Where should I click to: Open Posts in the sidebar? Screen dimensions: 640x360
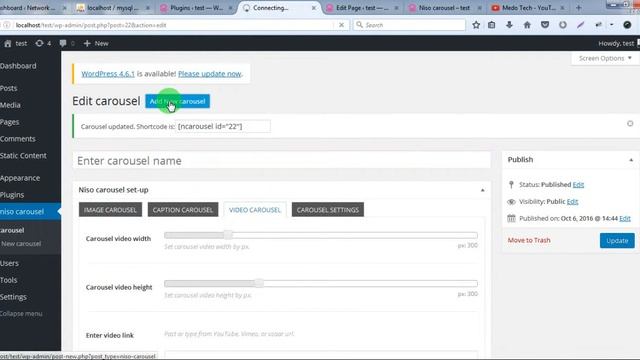pyautogui.click(x=9, y=88)
